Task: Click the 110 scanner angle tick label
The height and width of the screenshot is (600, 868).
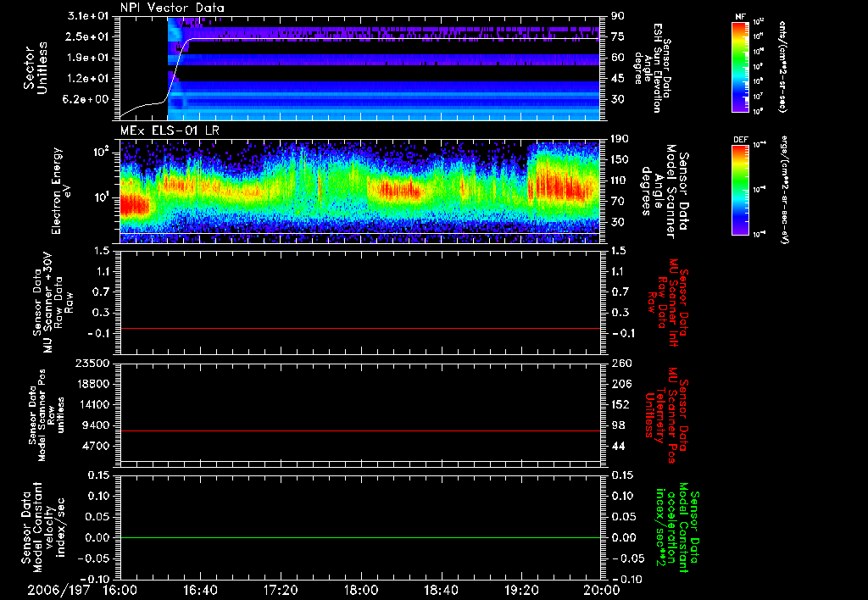Action: click(x=620, y=181)
